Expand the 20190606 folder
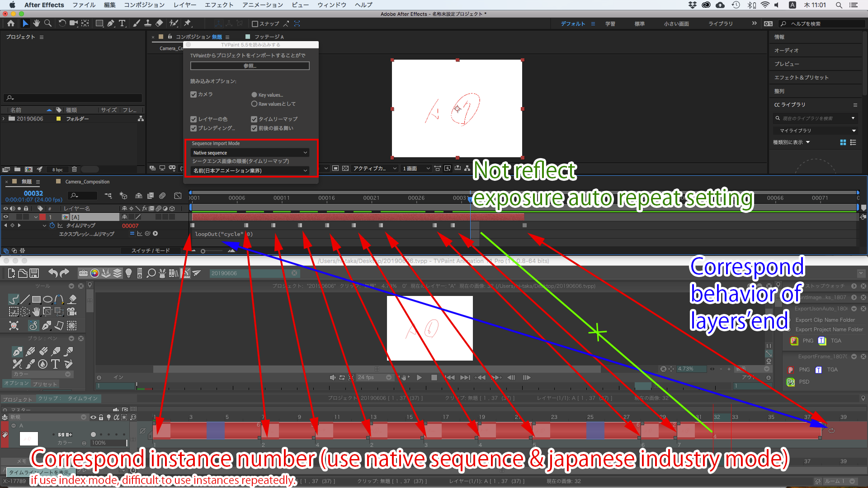Viewport: 868px width, 488px height. coord(4,119)
